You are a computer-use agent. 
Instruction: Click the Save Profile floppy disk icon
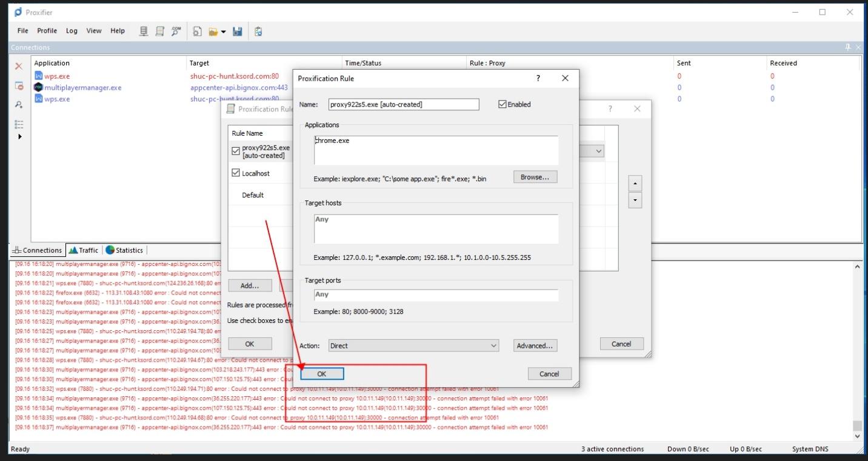pyautogui.click(x=237, y=31)
